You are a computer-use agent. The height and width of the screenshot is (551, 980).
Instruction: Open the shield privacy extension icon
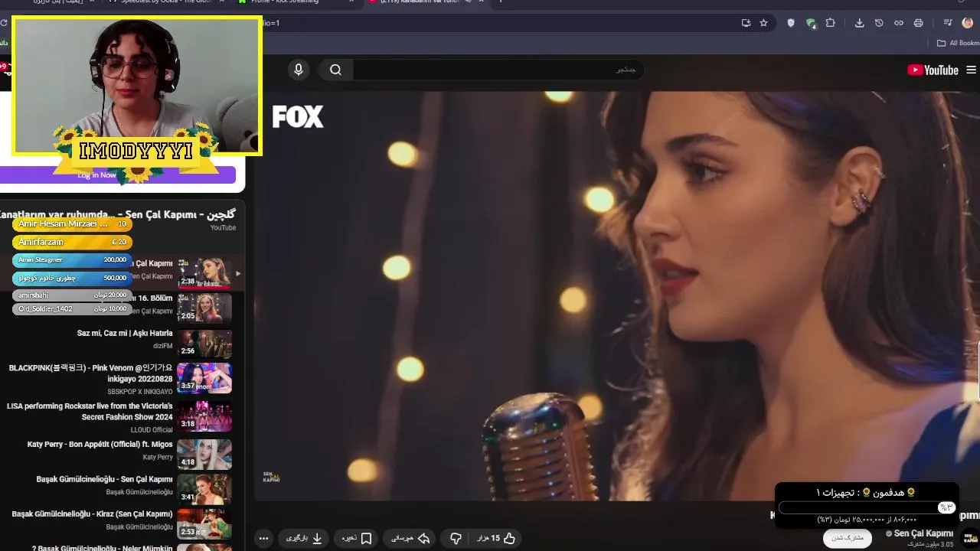pyautogui.click(x=791, y=23)
